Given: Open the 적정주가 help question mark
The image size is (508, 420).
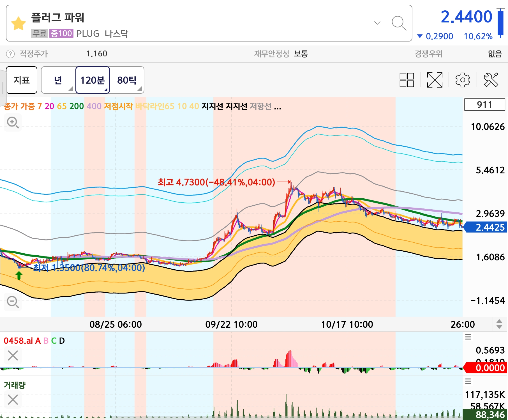Looking at the screenshot, I should pyautogui.click(x=10, y=54).
